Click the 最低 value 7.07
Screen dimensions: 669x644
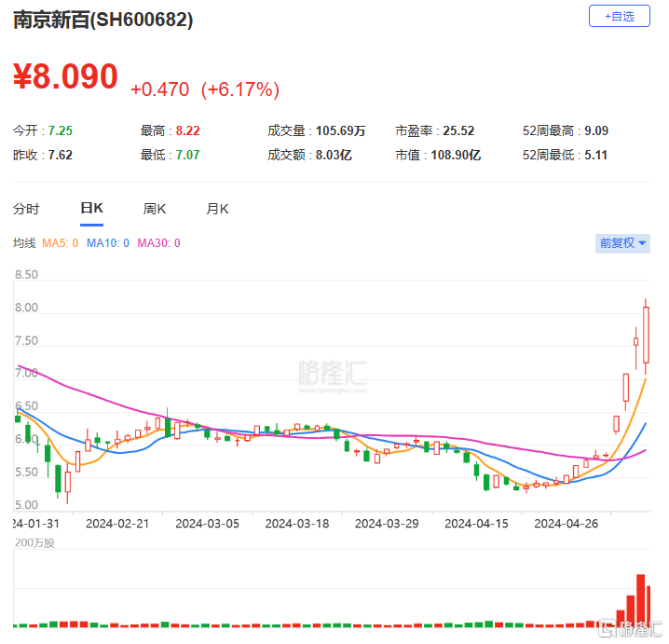click(x=187, y=155)
